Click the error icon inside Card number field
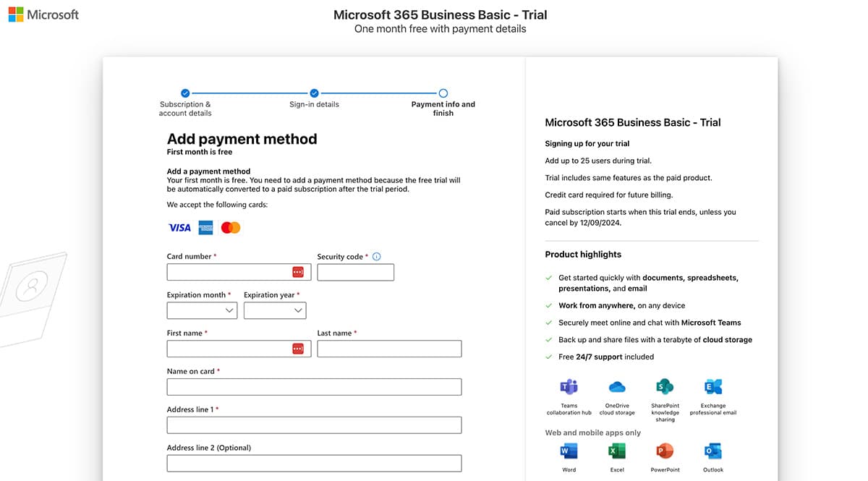This screenshot has width=868, height=481. point(299,272)
